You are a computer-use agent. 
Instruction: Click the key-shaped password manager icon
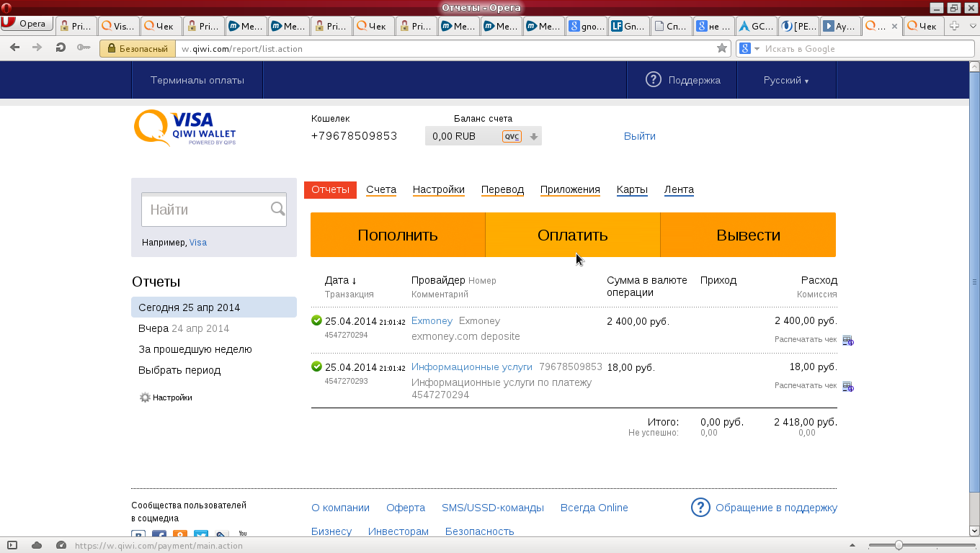[84, 48]
